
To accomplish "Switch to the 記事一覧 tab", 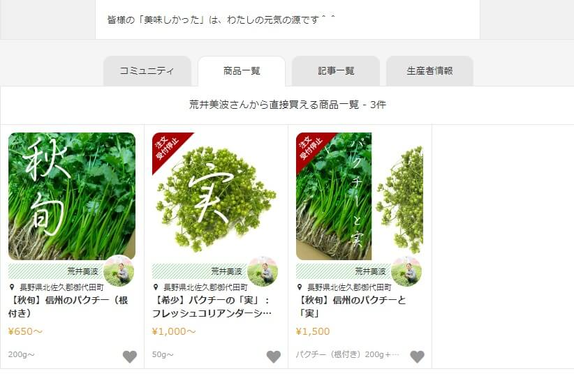I will coord(336,71).
